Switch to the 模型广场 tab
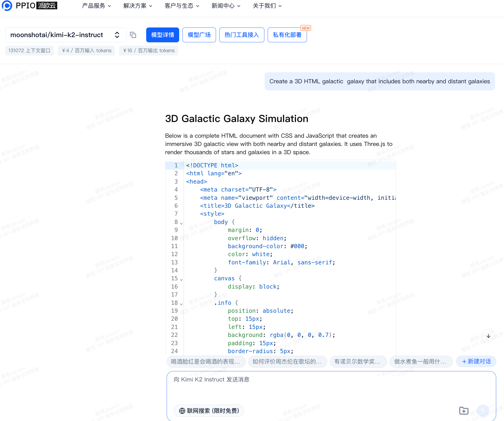 (x=199, y=35)
